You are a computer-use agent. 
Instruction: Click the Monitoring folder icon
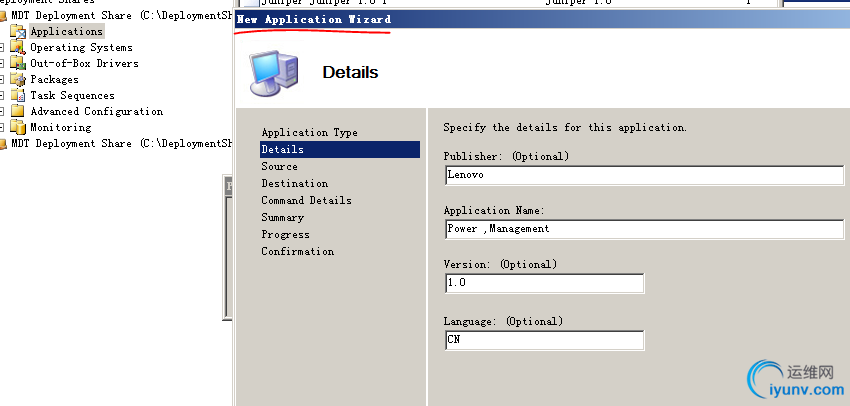pyautogui.click(x=18, y=127)
